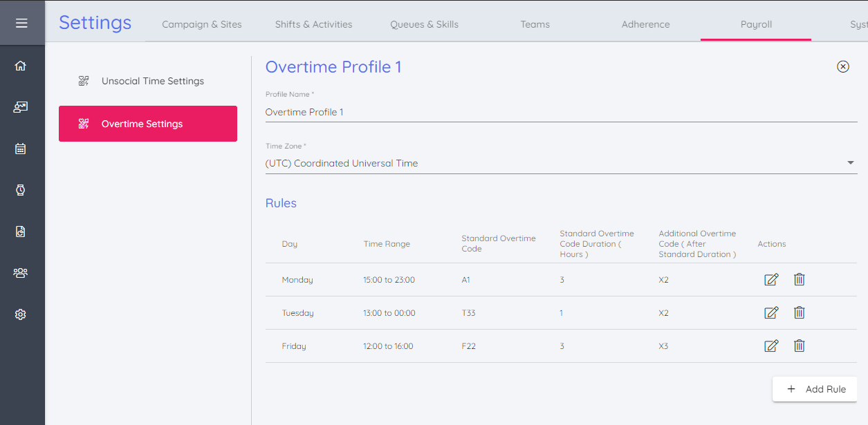Edit the Tuesday overtime rule
The width and height of the screenshot is (868, 425).
pyautogui.click(x=771, y=313)
